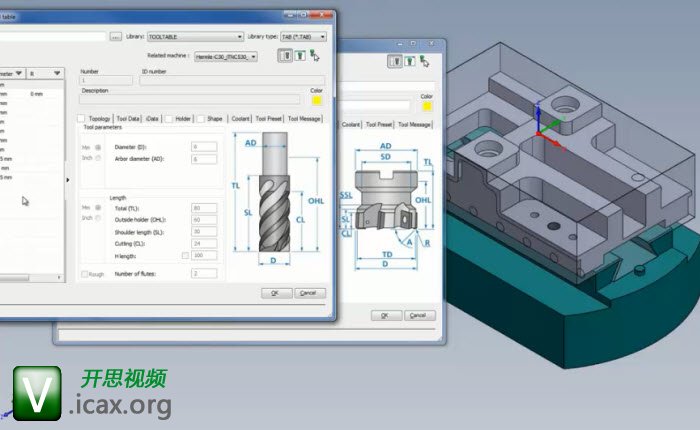Open the R column header dropdown arrow
The width and height of the screenshot is (700, 430).
click(x=57, y=73)
